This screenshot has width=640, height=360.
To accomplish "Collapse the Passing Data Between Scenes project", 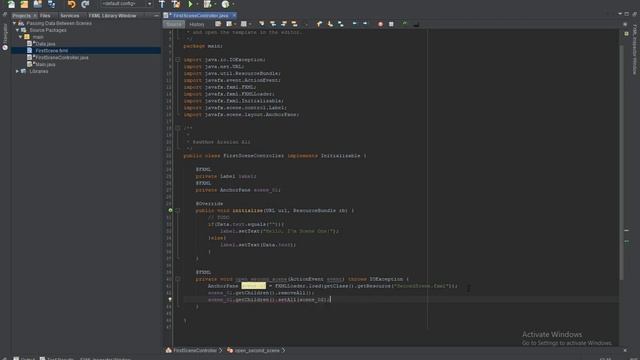I will coord(15,23).
